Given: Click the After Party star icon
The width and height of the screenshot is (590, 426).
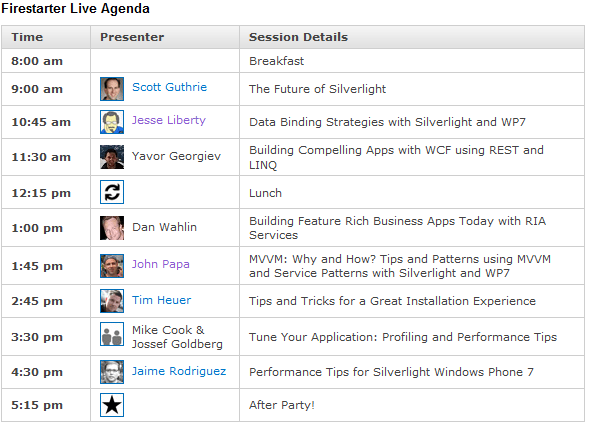Looking at the screenshot, I should coord(112,405).
